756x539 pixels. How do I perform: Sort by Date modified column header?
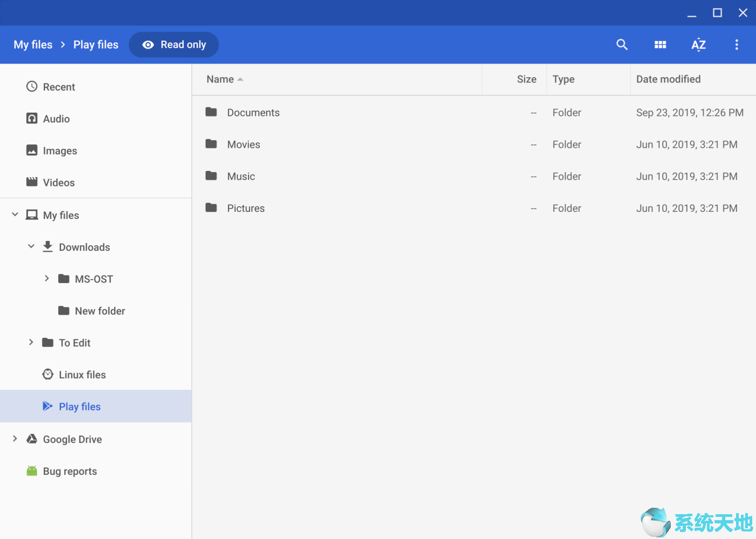tap(668, 79)
